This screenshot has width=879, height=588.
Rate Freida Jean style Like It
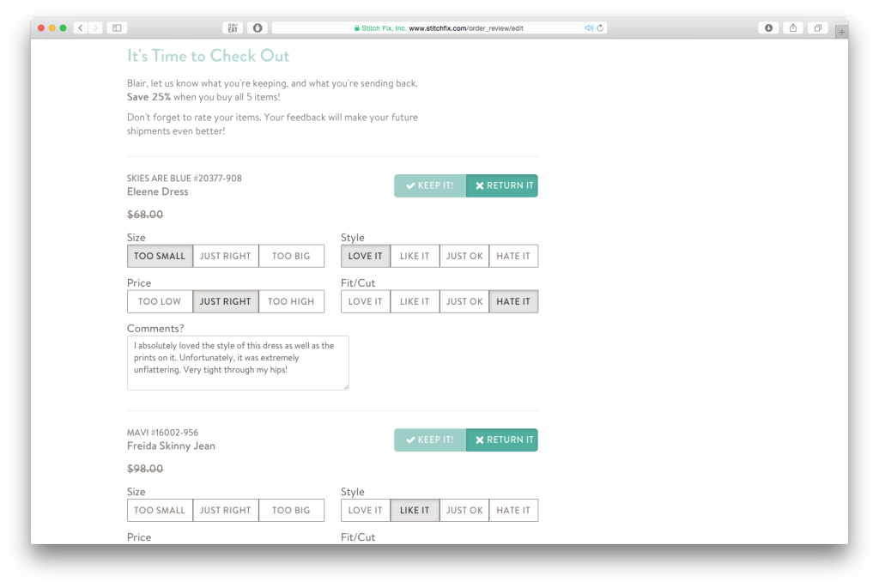coord(415,511)
